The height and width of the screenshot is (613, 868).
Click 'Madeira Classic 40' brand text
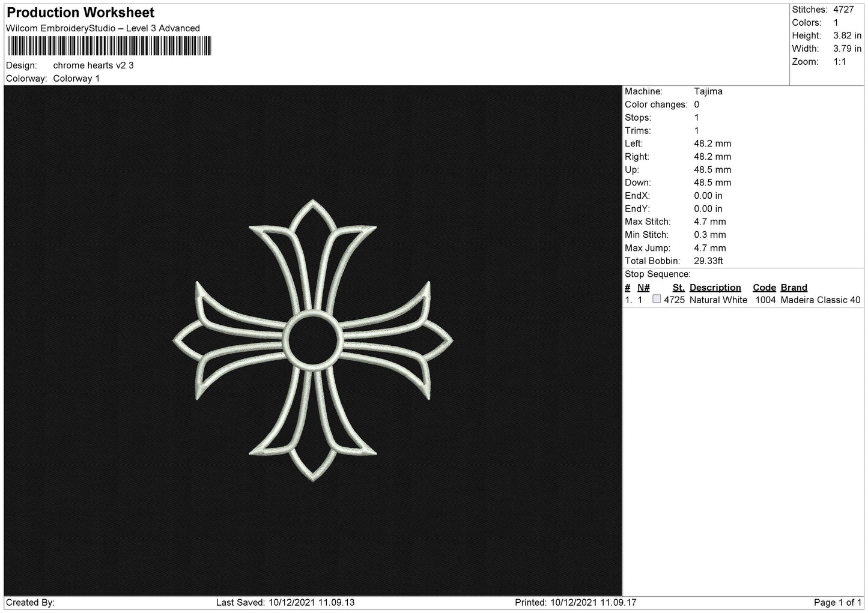(x=821, y=300)
